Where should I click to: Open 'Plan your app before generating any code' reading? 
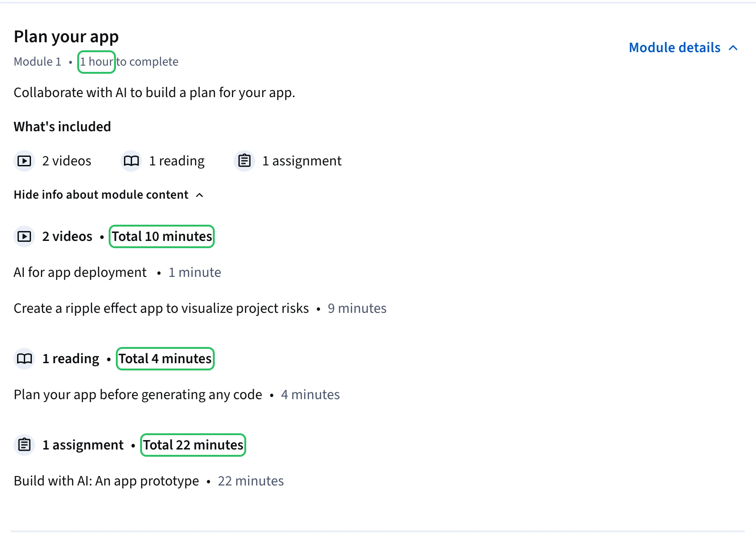138,395
